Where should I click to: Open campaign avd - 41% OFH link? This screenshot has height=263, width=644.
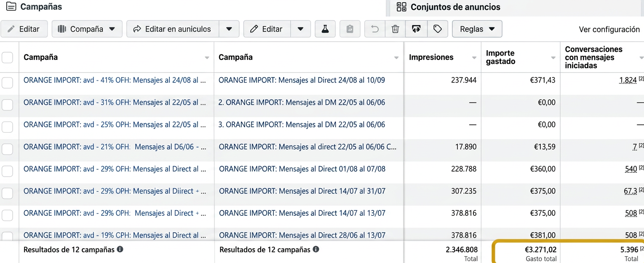coord(115,80)
